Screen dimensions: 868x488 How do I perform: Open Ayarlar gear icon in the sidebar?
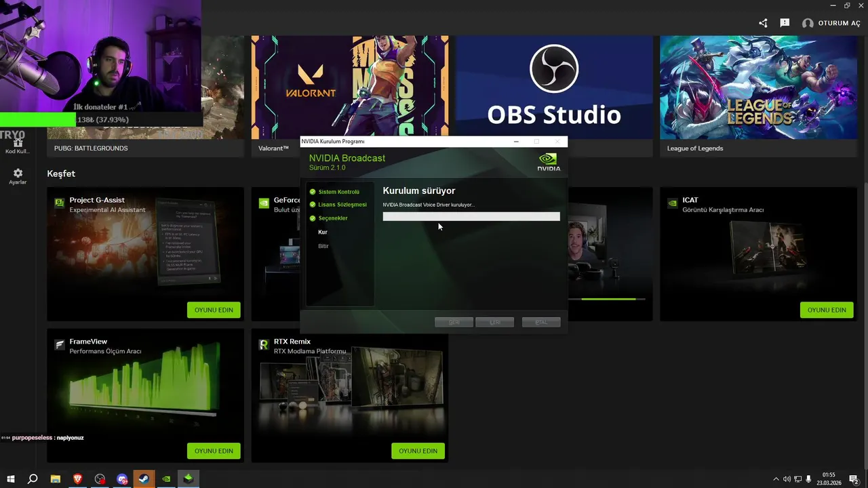click(18, 174)
